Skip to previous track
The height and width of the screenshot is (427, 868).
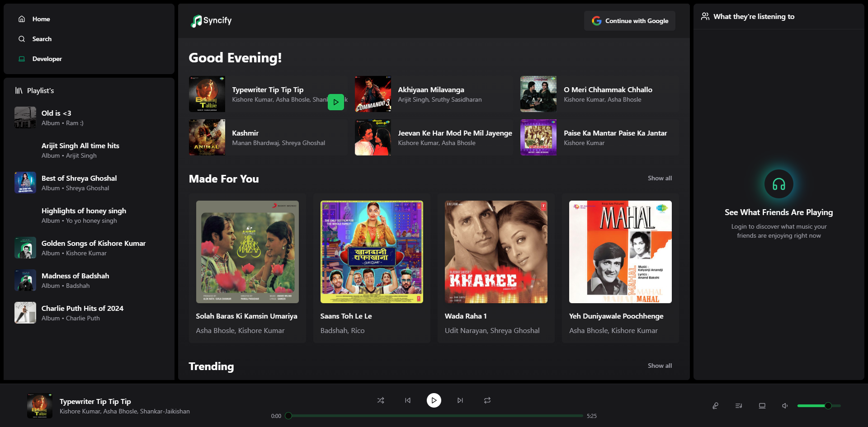pyautogui.click(x=408, y=400)
